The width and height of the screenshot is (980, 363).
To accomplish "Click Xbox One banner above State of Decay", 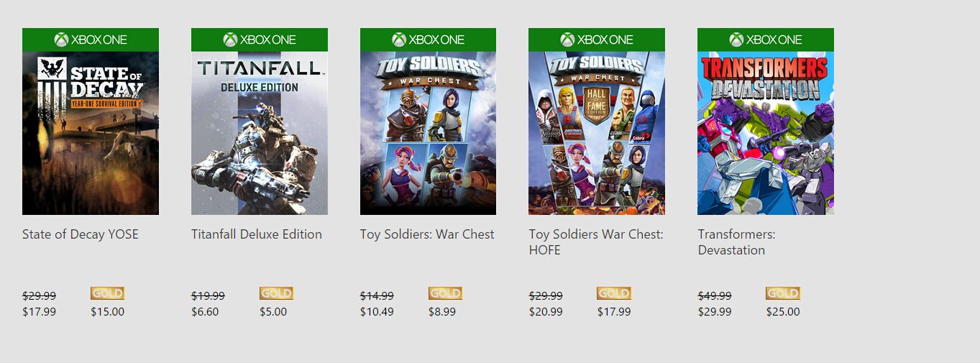I will (91, 40).
